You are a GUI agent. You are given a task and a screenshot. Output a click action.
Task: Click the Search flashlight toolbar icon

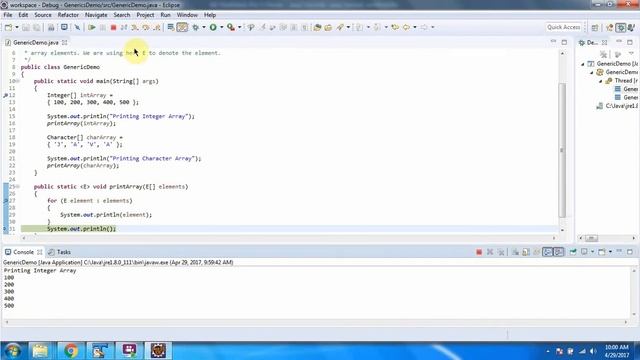(x=340, y=27)
